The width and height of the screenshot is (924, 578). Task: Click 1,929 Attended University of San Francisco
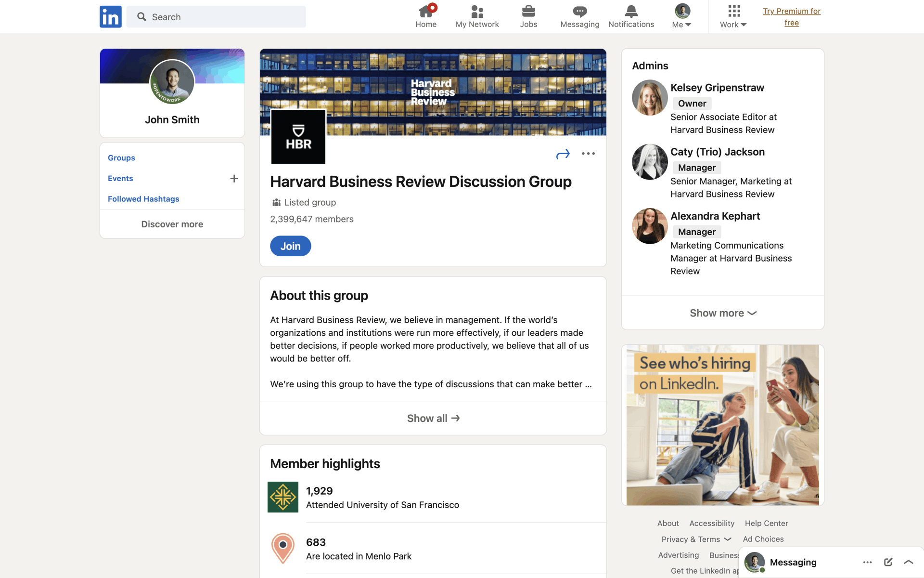(383, 498)
